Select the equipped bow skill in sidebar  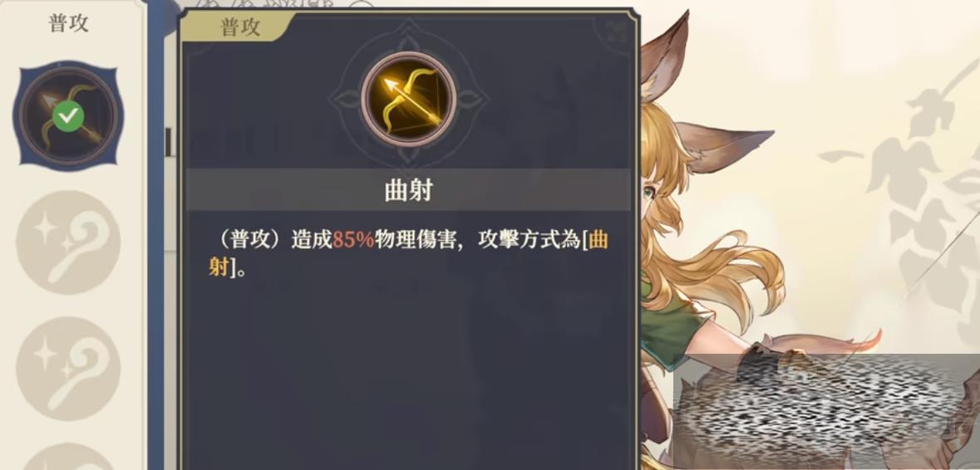(68, 116)
